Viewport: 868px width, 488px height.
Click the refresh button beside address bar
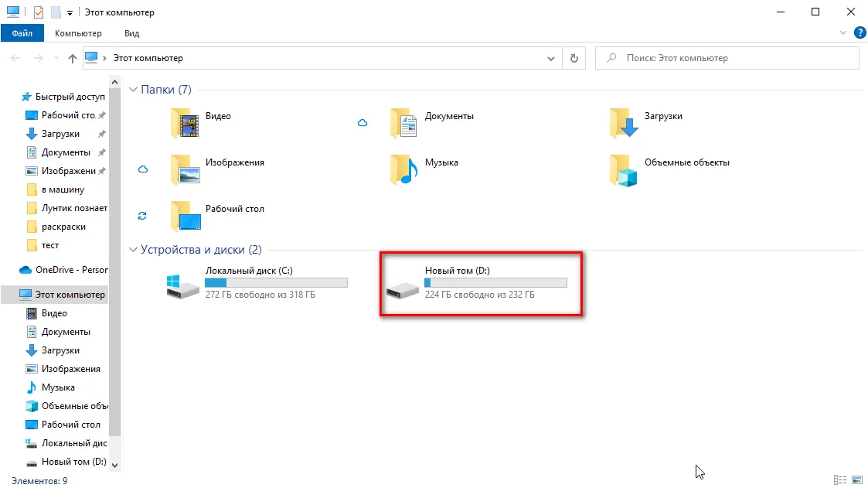(x=574, y=58)
